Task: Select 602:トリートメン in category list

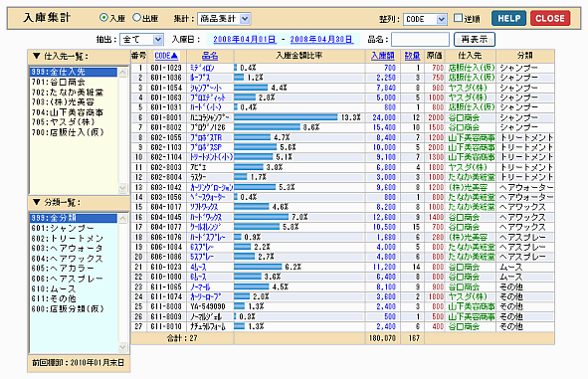Action: pyautogui.click(x=74, y=238)
